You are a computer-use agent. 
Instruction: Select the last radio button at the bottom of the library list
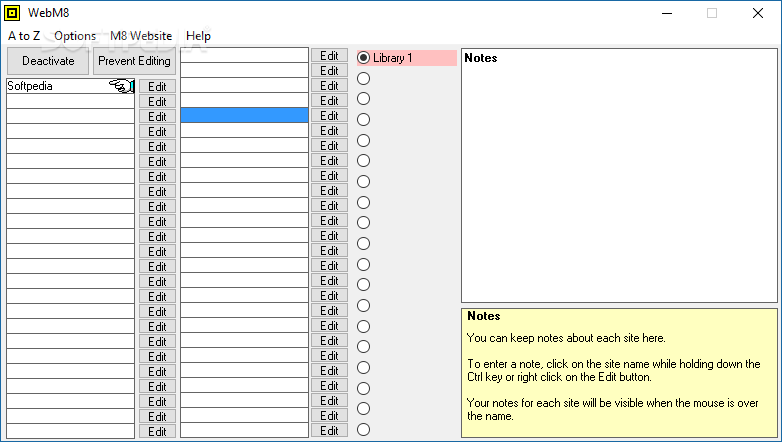(x=364, y=429)
